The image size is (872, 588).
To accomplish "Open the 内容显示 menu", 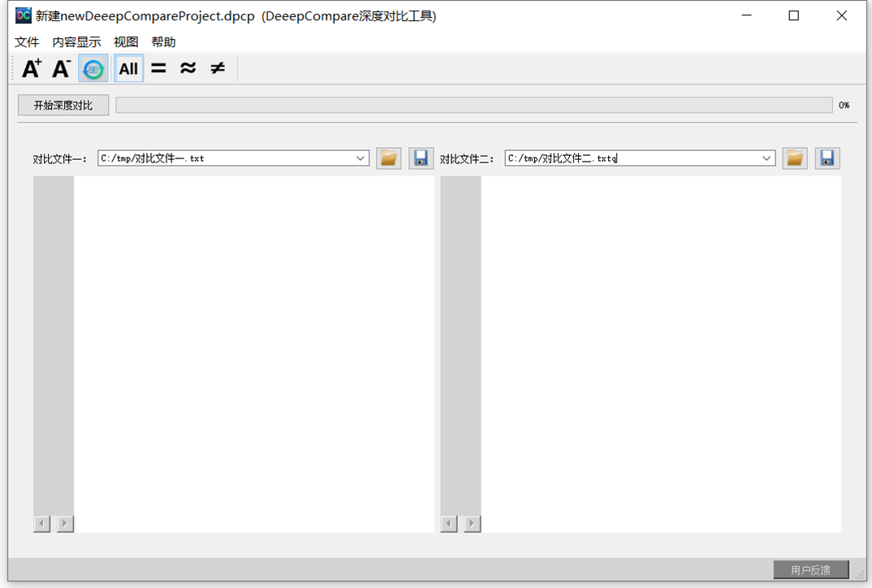I will 76,42.
